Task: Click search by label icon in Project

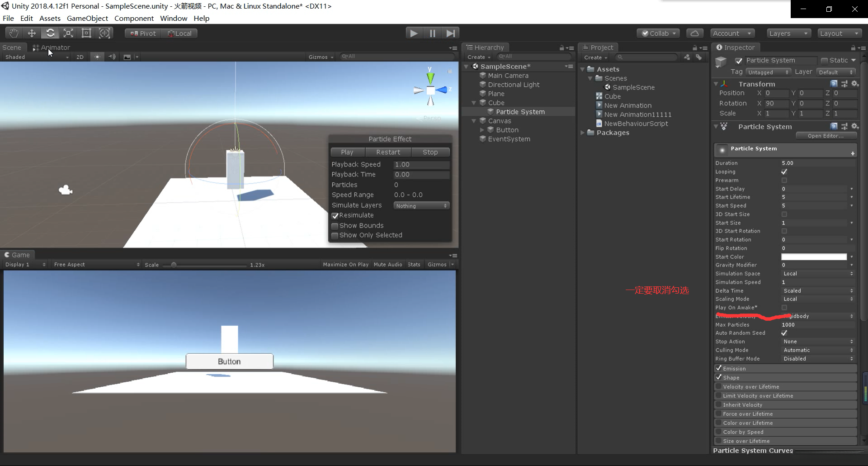Action: (x=698, y=57)
